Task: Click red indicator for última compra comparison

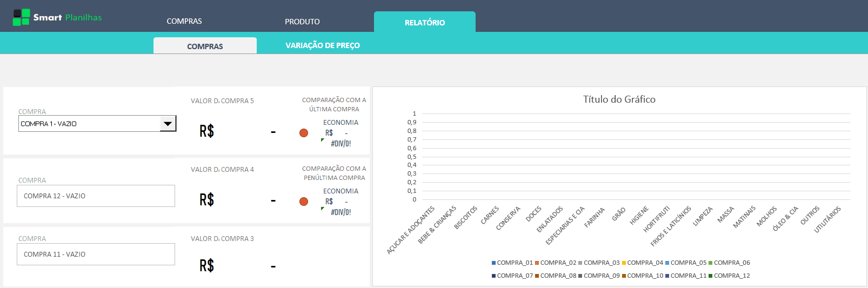Action: [x=304, y=133]
